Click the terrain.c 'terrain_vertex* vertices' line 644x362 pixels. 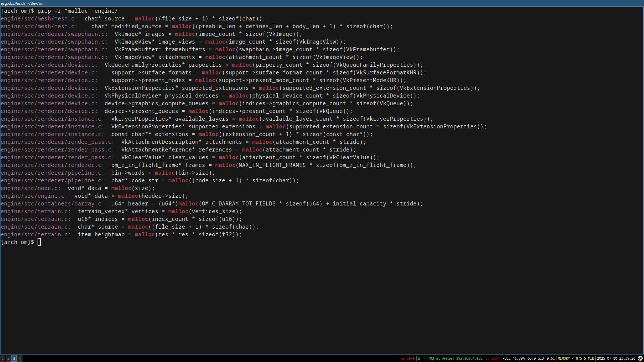121,212
